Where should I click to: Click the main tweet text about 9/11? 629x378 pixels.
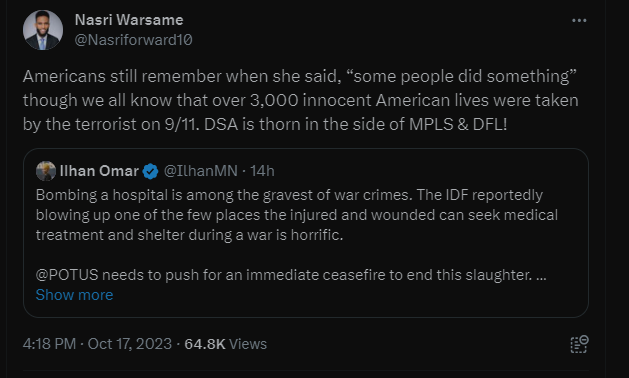[x=300, y=100]
